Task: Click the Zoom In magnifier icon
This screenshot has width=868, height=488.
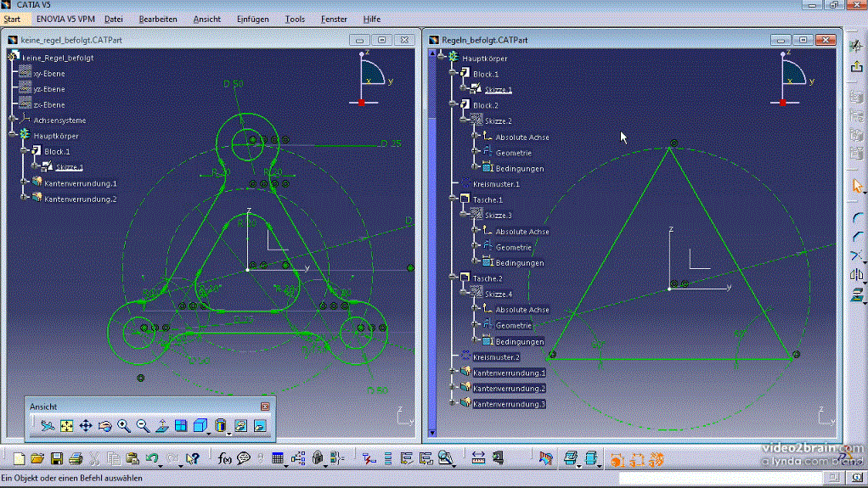Action: click(123, 426)
